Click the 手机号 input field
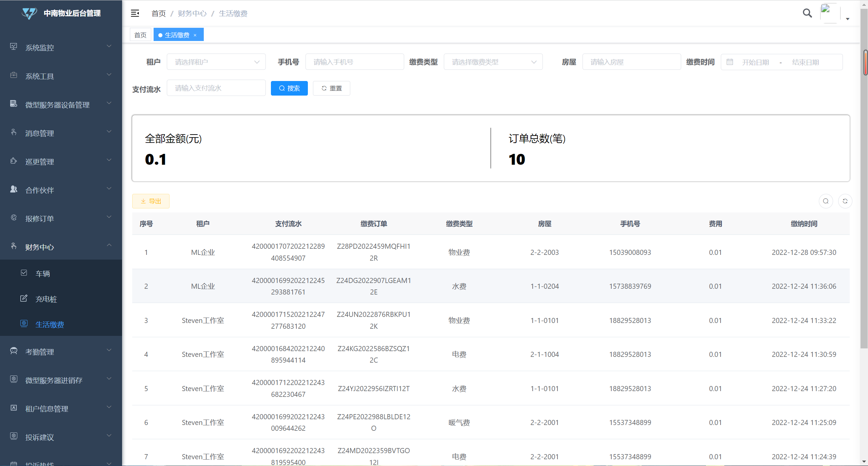This screenshot has height=466, width=868. tap(355, 62)
